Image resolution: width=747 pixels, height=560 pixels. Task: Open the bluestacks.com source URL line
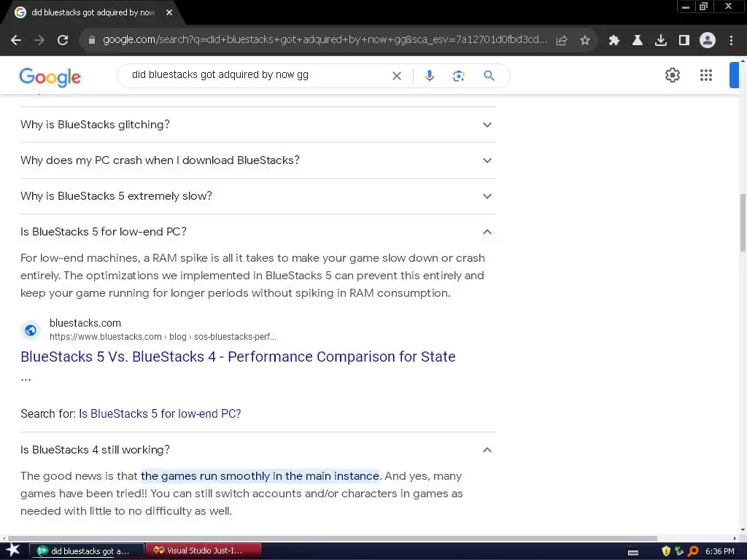pos(163,337)
